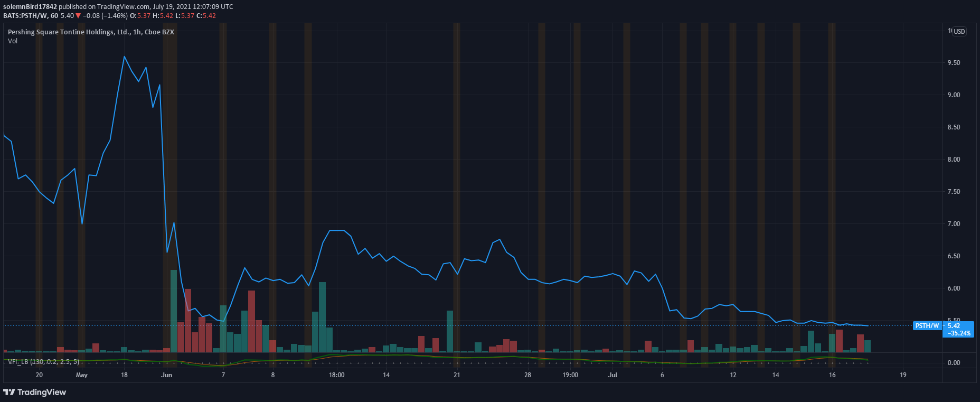Click the 'Jul' time axis label
Image resolution: width=980 pixels, height=402 pixels.
612,375
